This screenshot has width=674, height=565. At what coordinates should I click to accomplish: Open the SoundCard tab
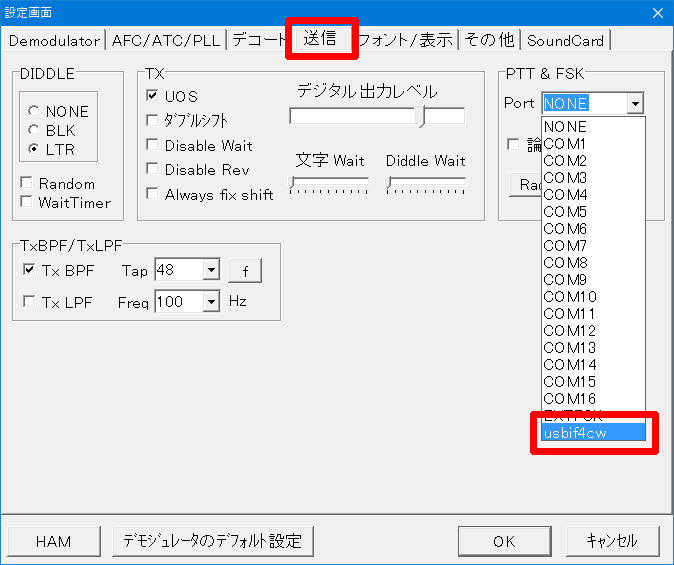pyautogui.click(x=565, y=40)
